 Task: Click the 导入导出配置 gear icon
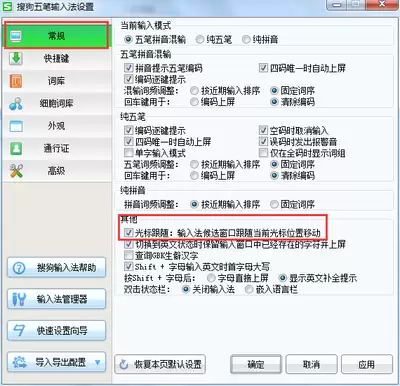(19, 362)
